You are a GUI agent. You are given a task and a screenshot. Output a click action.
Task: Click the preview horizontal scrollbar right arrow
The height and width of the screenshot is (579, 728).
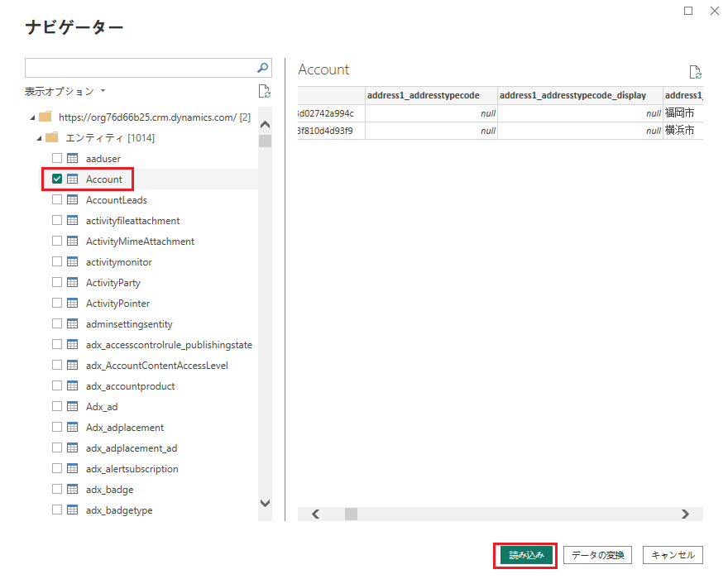tap(684, 514)
